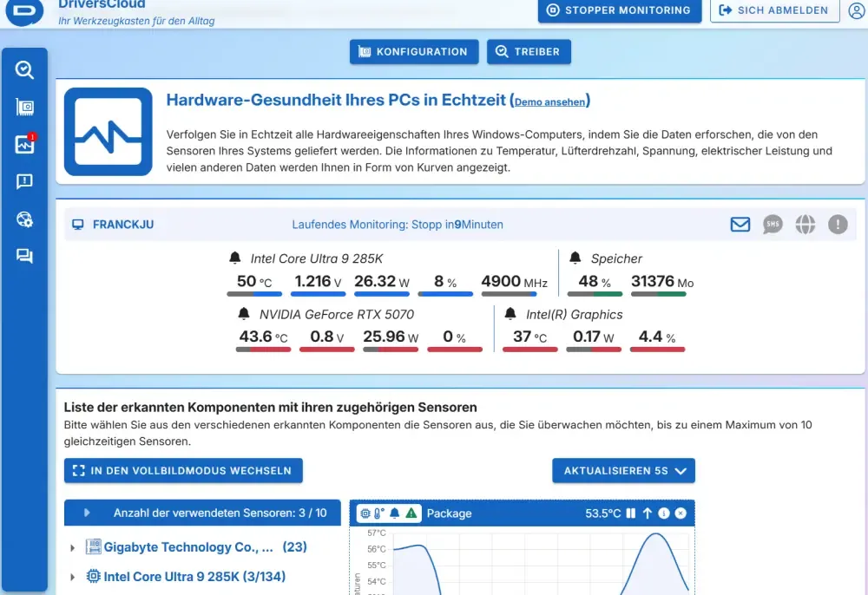Click the CPU power 26.32 W value
This screenshot has height=595, width=868.
pyautogui.click(x=382, y=282)
